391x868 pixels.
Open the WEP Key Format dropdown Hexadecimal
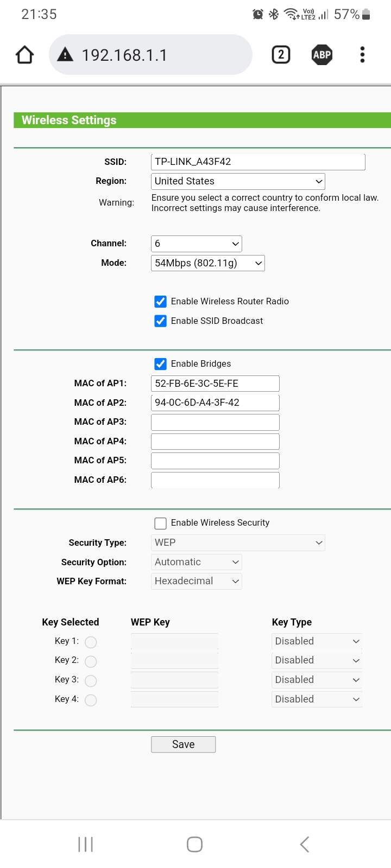click(x=196, y=581)
